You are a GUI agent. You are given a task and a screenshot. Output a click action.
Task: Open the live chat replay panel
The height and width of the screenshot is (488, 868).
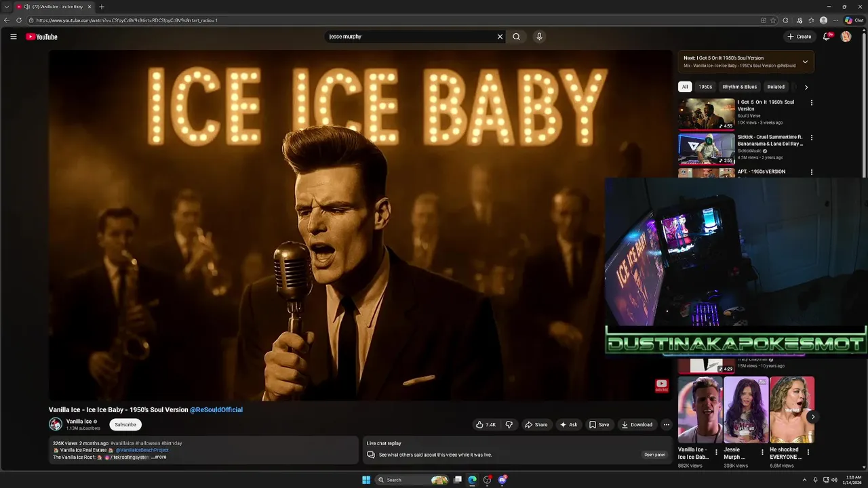pos(654,455)
